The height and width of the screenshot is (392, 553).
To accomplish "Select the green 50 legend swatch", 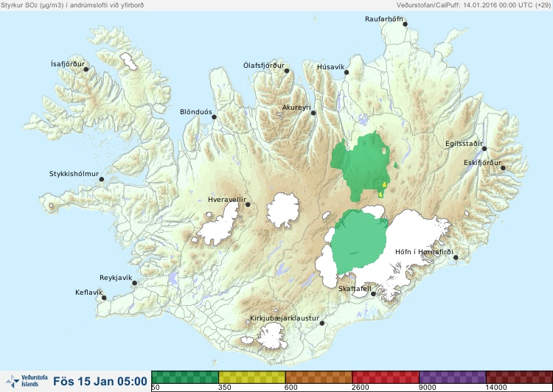I will (x=185, y=377).
